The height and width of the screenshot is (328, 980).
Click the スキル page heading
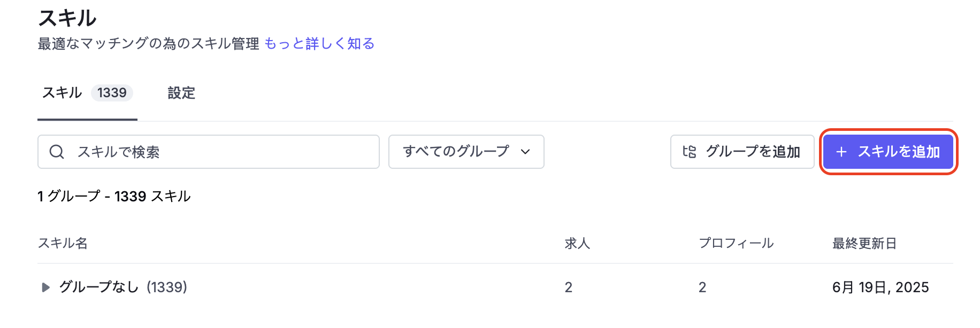[67, 18]
